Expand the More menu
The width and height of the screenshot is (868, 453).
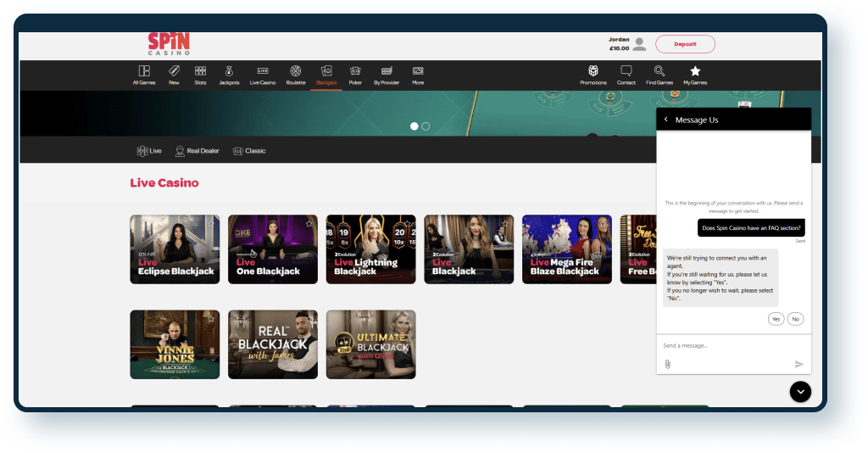tap(418, 75)
